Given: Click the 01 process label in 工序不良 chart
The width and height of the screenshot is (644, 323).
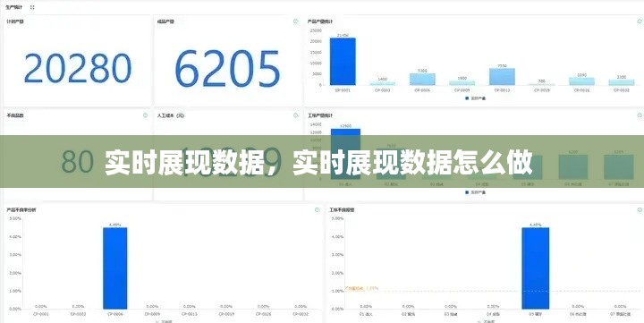Looking at the screenshot, I should coord(366,314).
